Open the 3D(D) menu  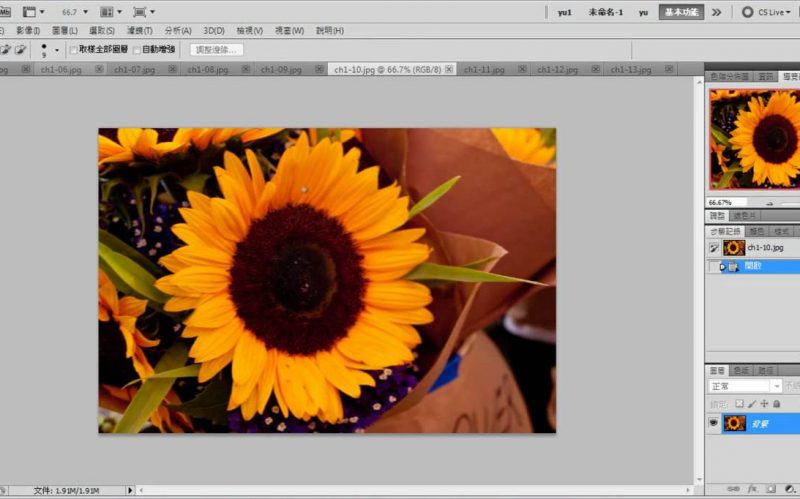[x=214, y=31]
